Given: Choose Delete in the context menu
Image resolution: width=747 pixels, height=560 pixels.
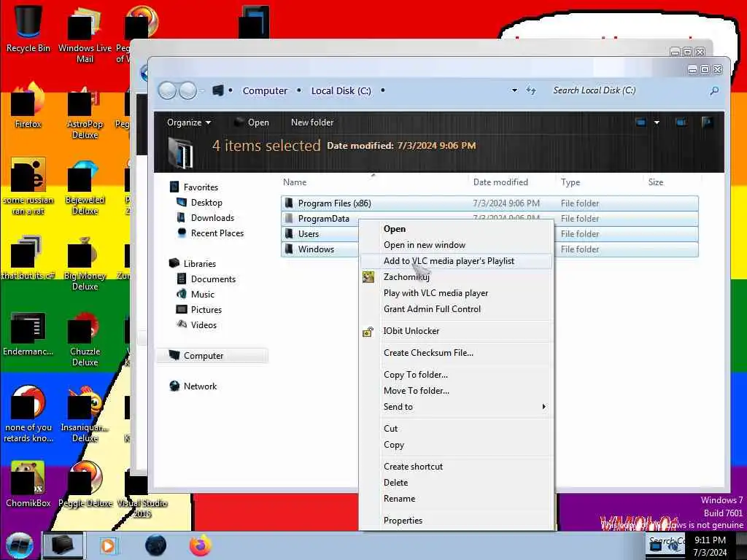Looking at the screenshot, I should (x=457, y=483).
